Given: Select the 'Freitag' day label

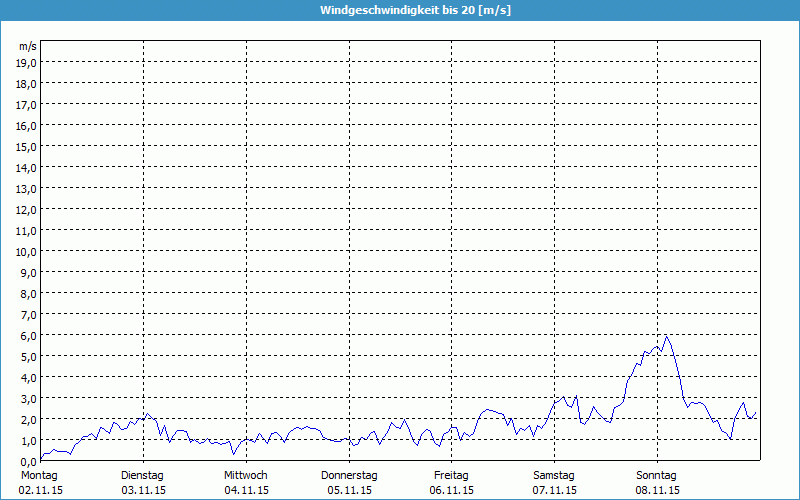Looking at the screenshot, I should (x=452, y=475).
